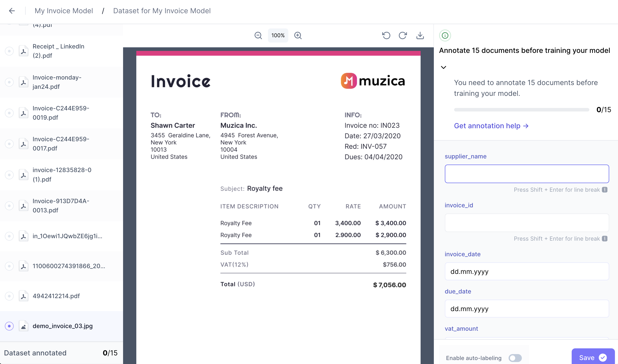This screenshot has width=618, height=364.
Task: Select radio for demo_invoice_03.jpg
Action: coord(9,326)
